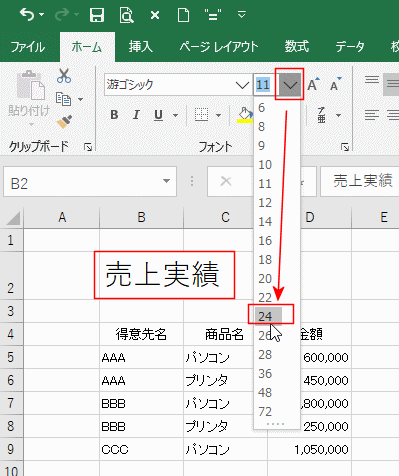
Task: Customize the quick access toolbar dropdown
Action: tap(242, 15)
